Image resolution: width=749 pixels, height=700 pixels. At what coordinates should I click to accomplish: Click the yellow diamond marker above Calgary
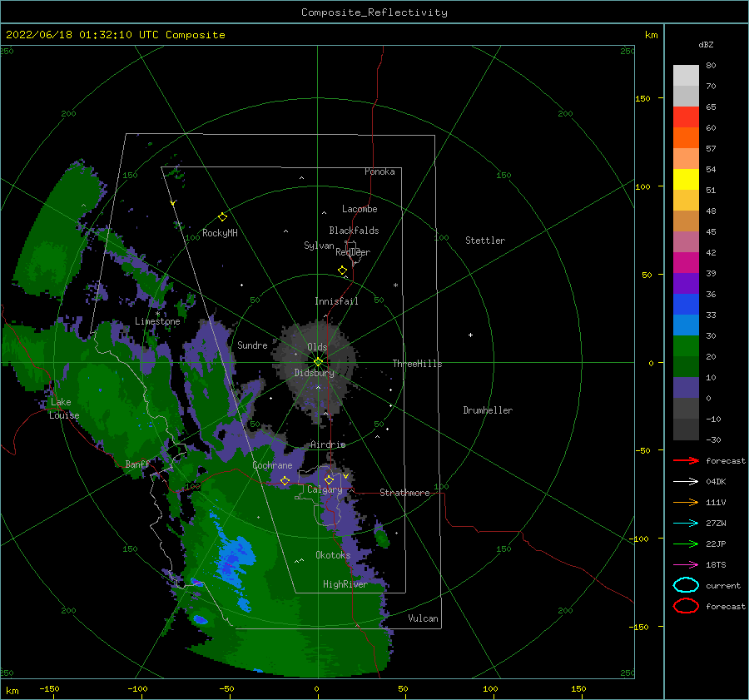point(329,479)
